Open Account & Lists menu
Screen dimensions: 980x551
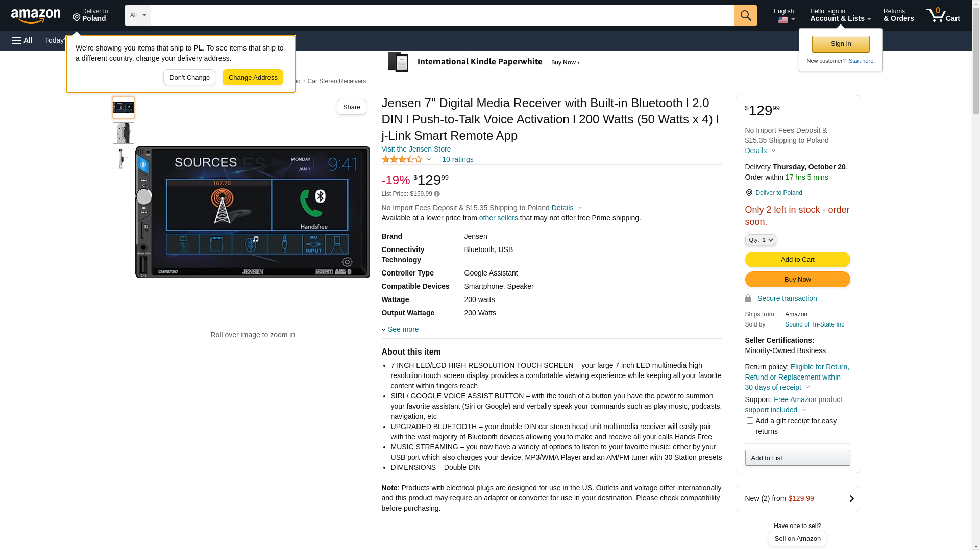840,15
